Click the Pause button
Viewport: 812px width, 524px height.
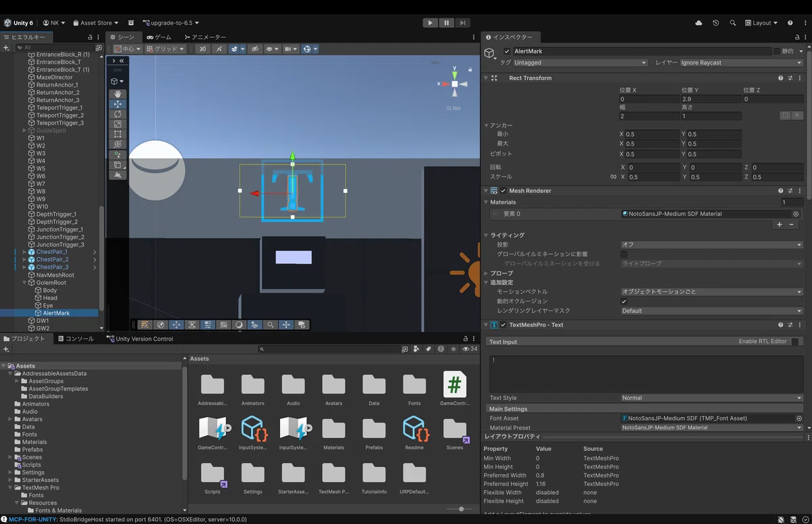(x=447, y=22)
